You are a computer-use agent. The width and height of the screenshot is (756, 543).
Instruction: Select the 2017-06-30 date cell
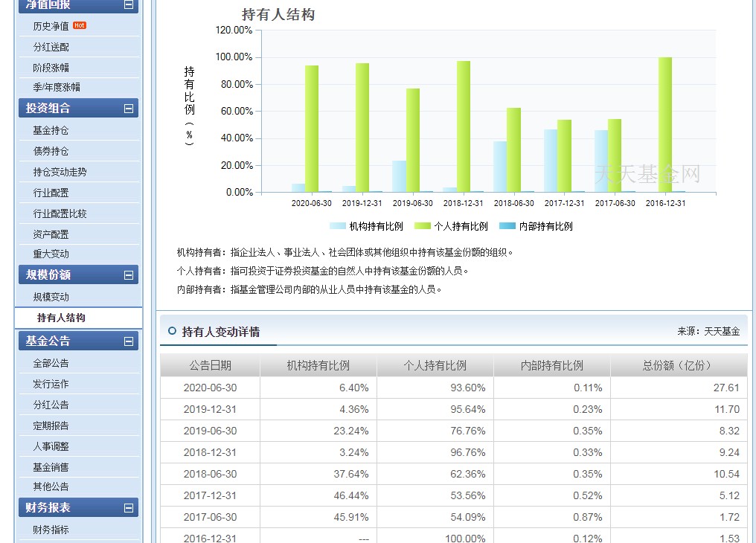[x=211, y=517]
